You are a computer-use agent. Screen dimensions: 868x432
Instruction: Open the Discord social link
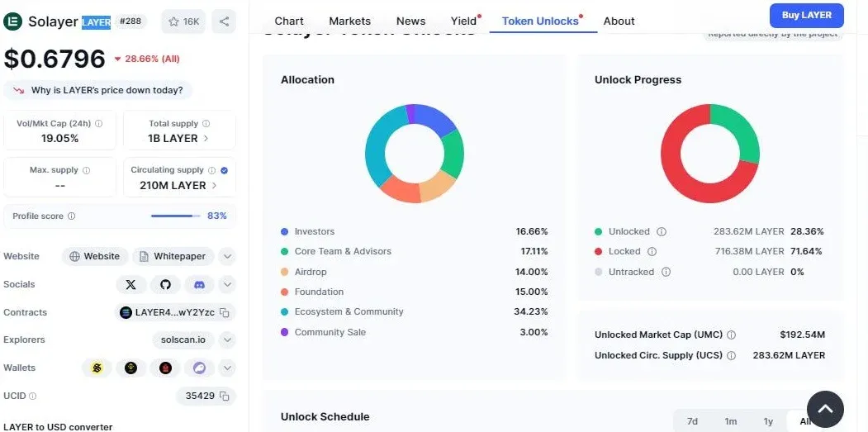coord(199,285)
